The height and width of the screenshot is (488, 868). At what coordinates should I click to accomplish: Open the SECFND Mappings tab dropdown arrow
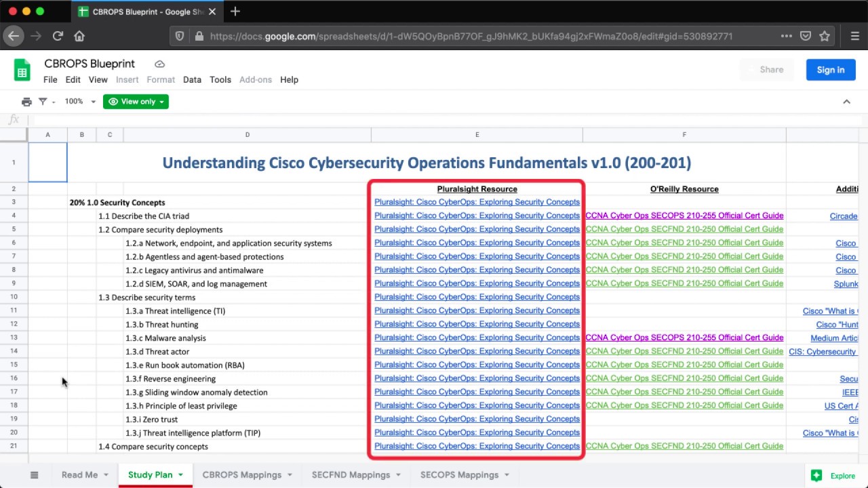(x=399, y=475)
